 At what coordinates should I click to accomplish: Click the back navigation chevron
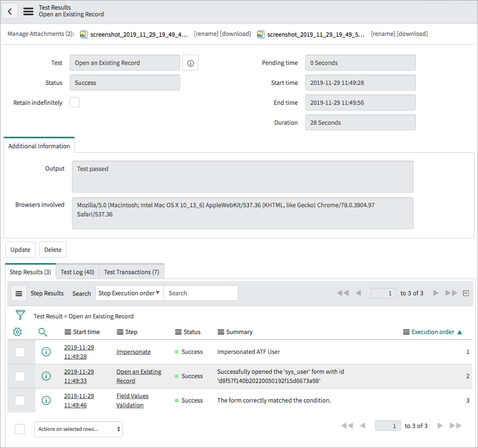[x=10, y=11]
